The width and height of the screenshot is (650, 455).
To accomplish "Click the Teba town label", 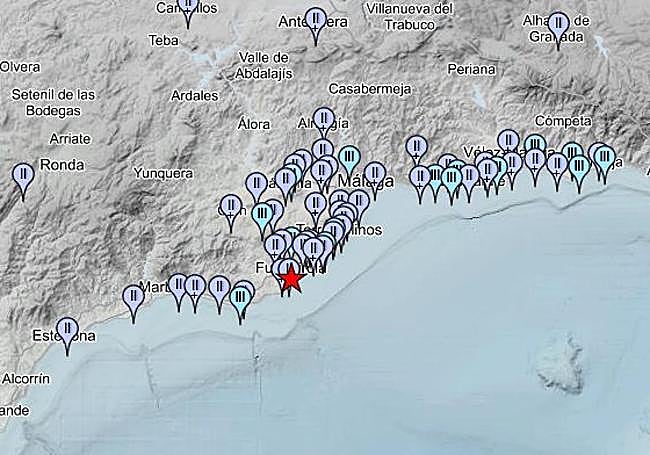I will coord(162,40).
